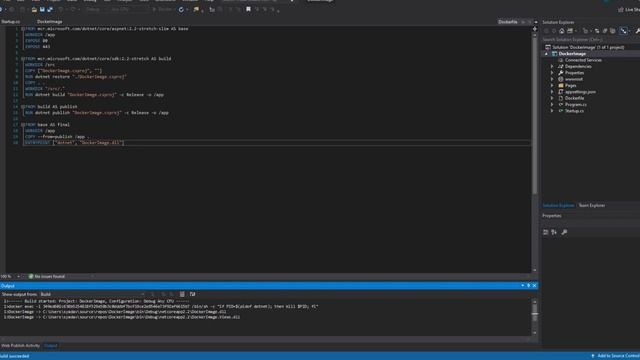The width and height of the screenshot is (640, 360).
Task: Click the 'EXPOSE 443' line in the editor
Action: 38,47
